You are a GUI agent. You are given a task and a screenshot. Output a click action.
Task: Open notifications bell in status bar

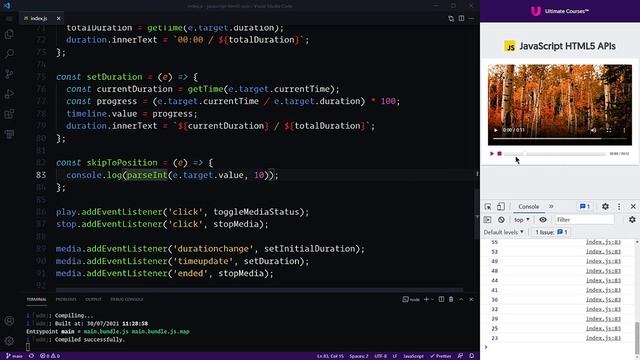(471, 356)
